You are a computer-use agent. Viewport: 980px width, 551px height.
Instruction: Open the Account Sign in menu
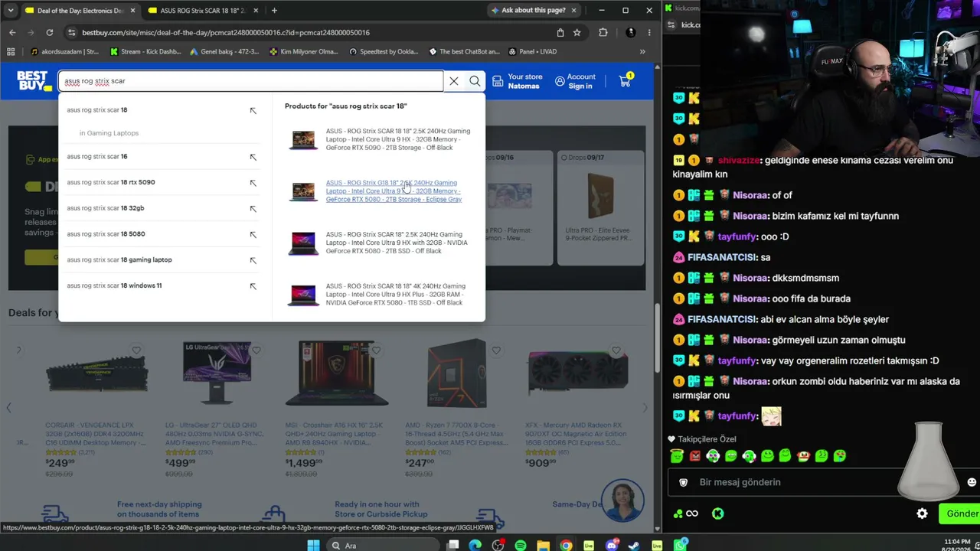[x=575, y=81]
